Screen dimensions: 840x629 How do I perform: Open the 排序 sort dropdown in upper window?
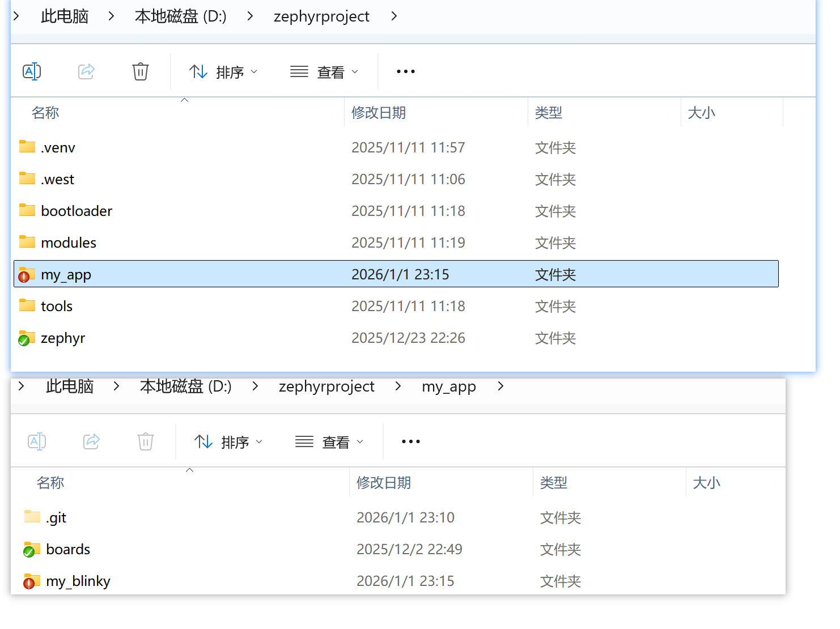coord(223,72)
